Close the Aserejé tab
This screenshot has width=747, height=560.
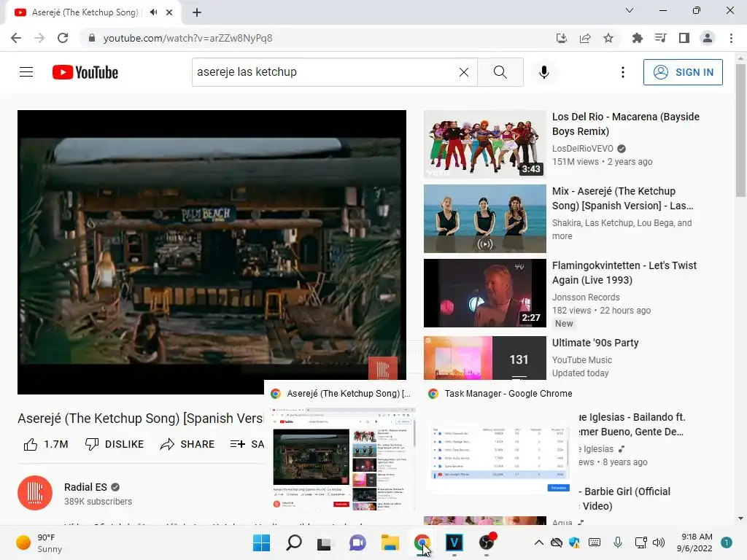tap(169, 12)
